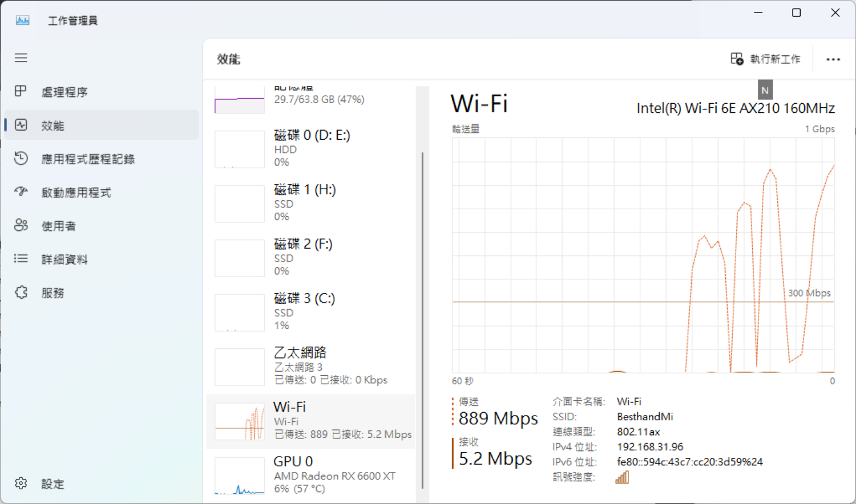Select the 乙太網路 Ethernet entry
Image resolution: width=856 pixels, height=504 pixels.
(311, 367)
